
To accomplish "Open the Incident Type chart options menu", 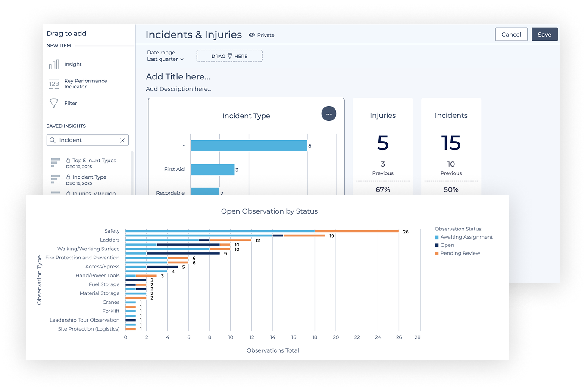I will (x=328, y=114).
